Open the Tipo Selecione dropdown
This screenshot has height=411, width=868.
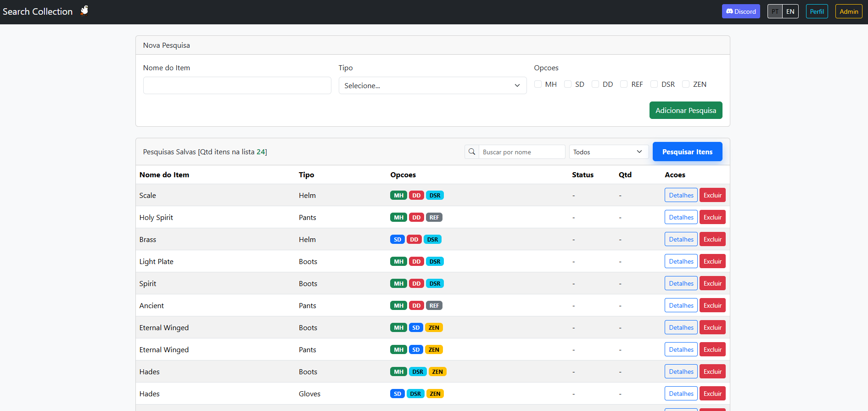click(432, 85)
